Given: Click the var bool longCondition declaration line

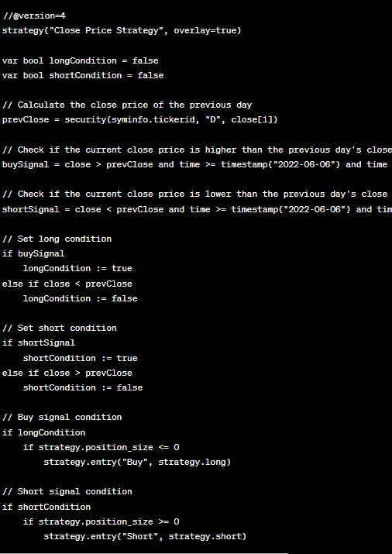Looking at the screenshot, I should [x=80, y=60].
